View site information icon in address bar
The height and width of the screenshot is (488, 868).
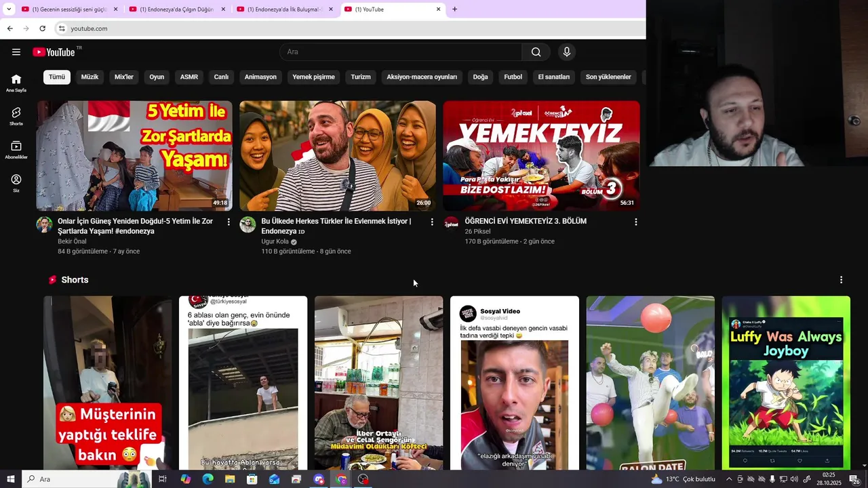point(61,28)
